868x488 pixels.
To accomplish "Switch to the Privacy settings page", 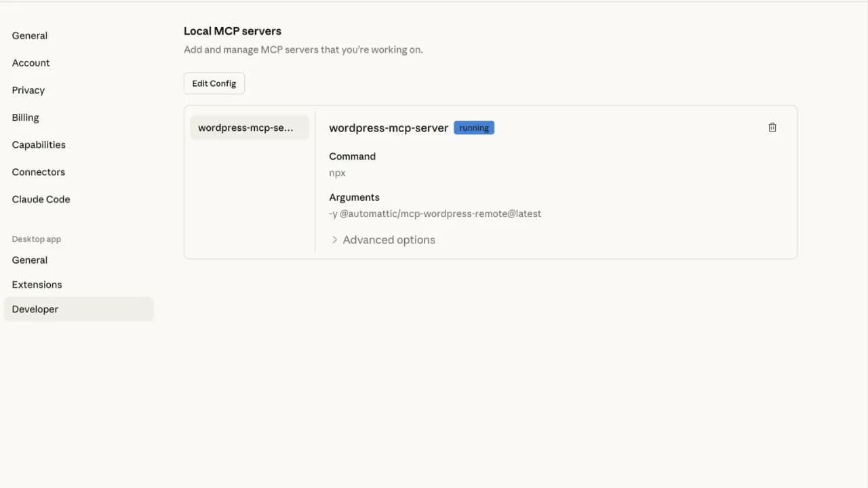I will (28, 90).
